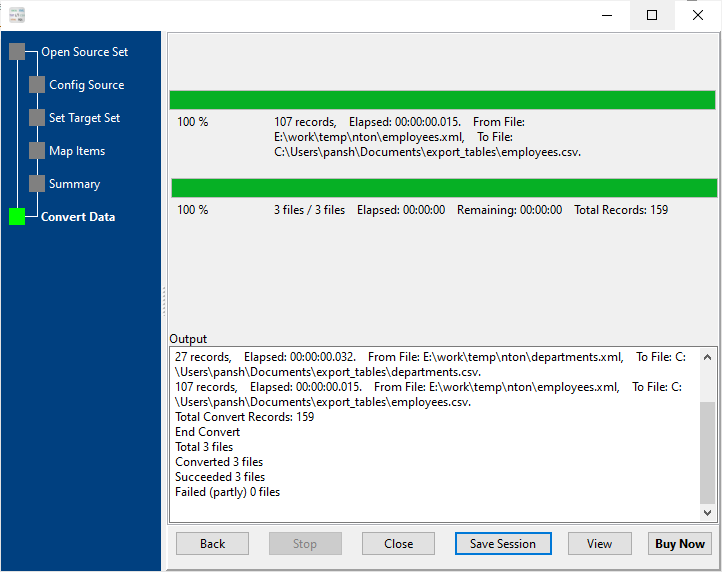
Task: Select Open Source Set in wizard tree
Action: click(x=84, y=52)
